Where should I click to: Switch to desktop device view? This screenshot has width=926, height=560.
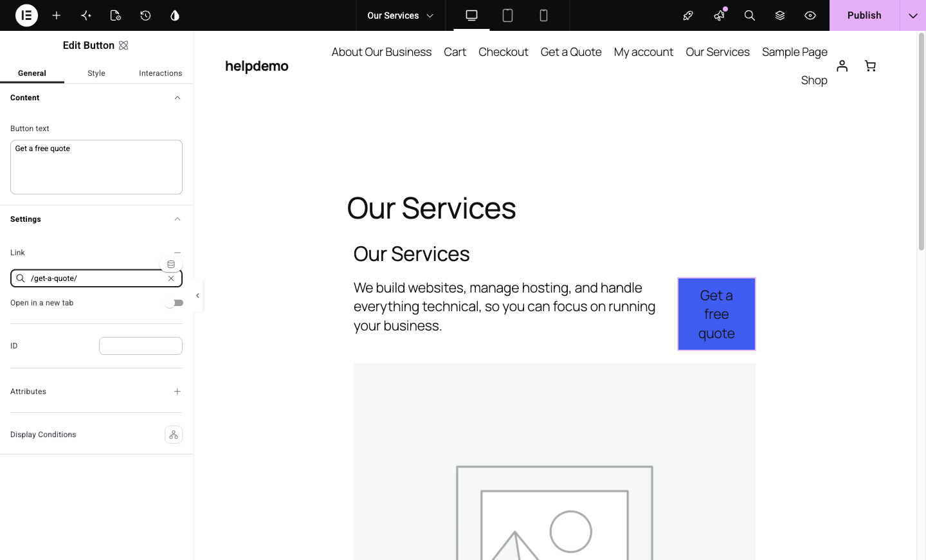click(471, 15)
